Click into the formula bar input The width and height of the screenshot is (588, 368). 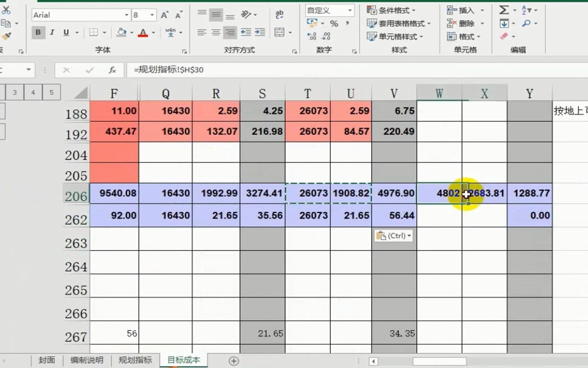click(x=357, y=70)
